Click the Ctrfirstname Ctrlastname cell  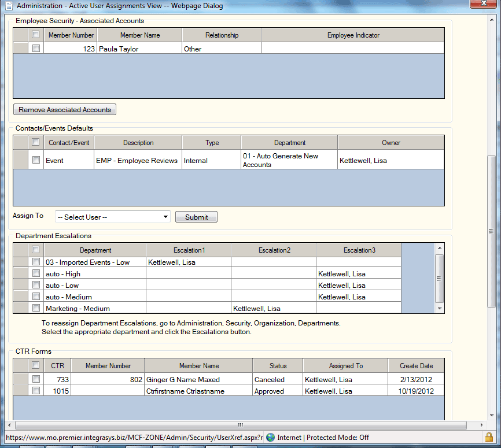tap(198, 391)
